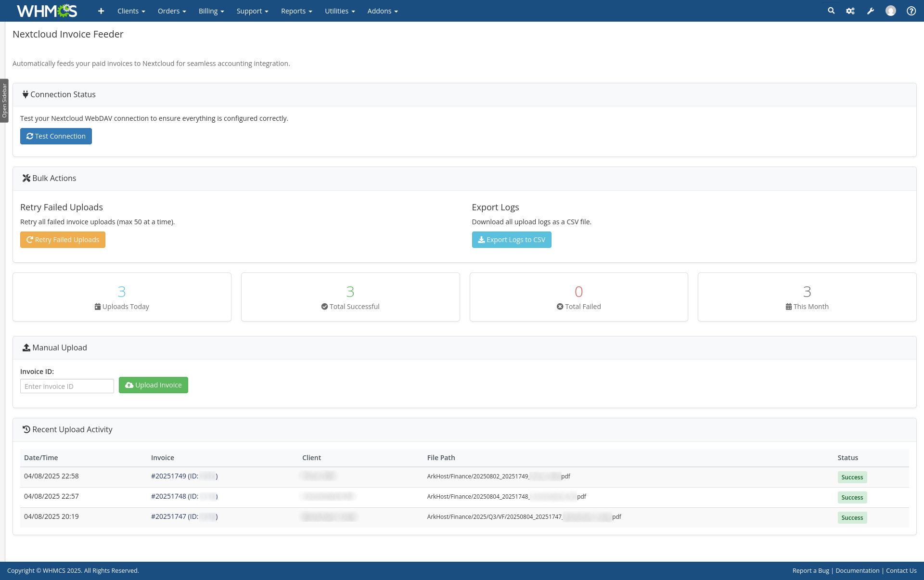924x580 pixels.
Task: Click the Manual Upload icon
Action: (26, 348)
